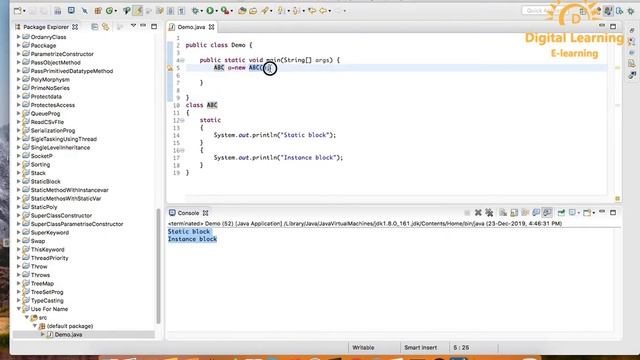Click the Quick Access search field

[x=544, y=11]
